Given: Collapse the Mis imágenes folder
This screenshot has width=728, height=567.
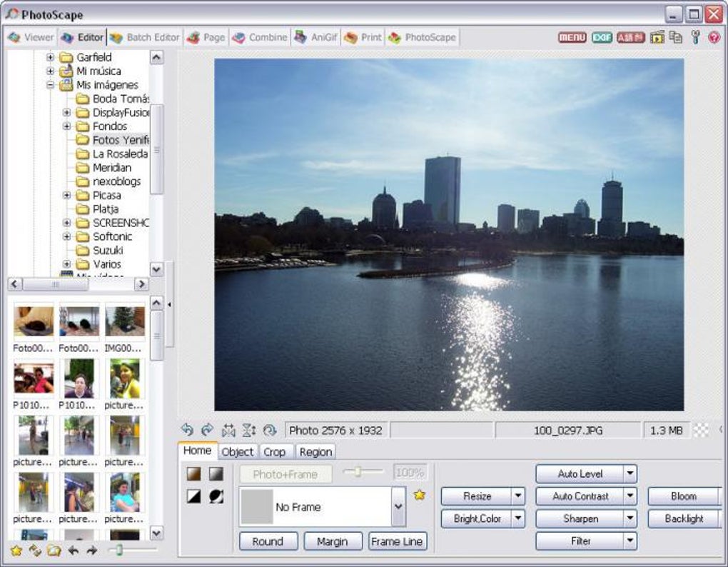Looking at the screenshot, I should coord(51,85).
